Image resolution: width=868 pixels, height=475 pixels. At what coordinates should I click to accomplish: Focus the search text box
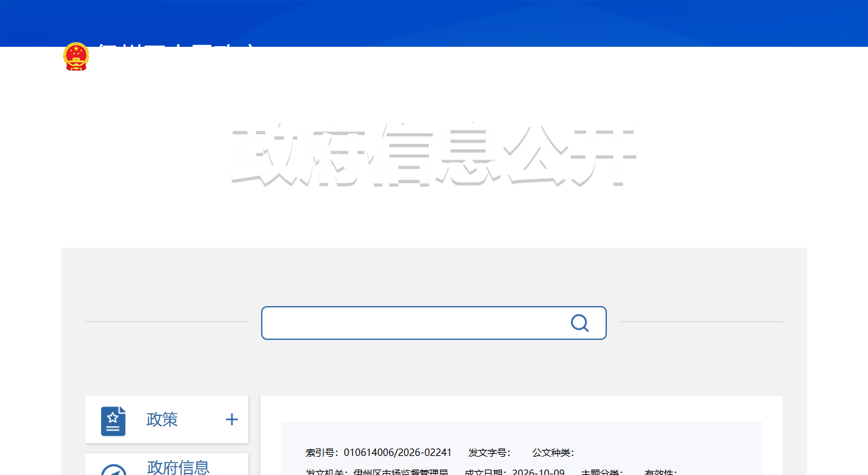click(434, 323)
